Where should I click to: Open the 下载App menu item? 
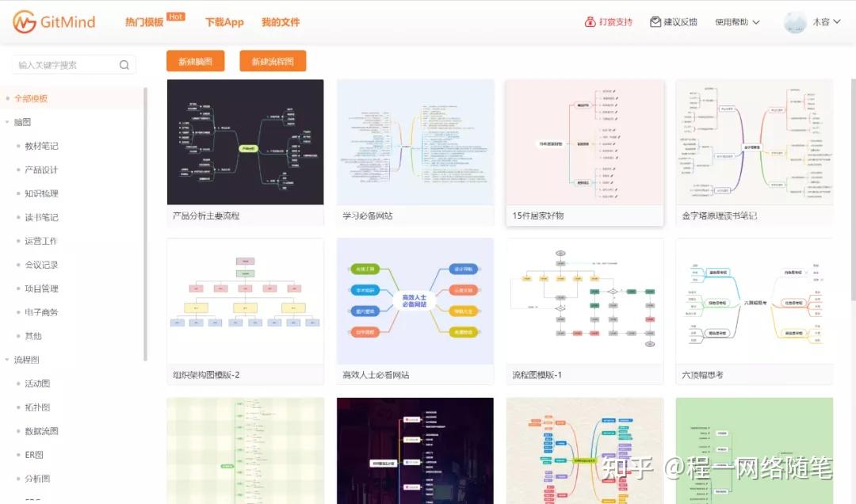pyautogui.click(x=224, y=22)
